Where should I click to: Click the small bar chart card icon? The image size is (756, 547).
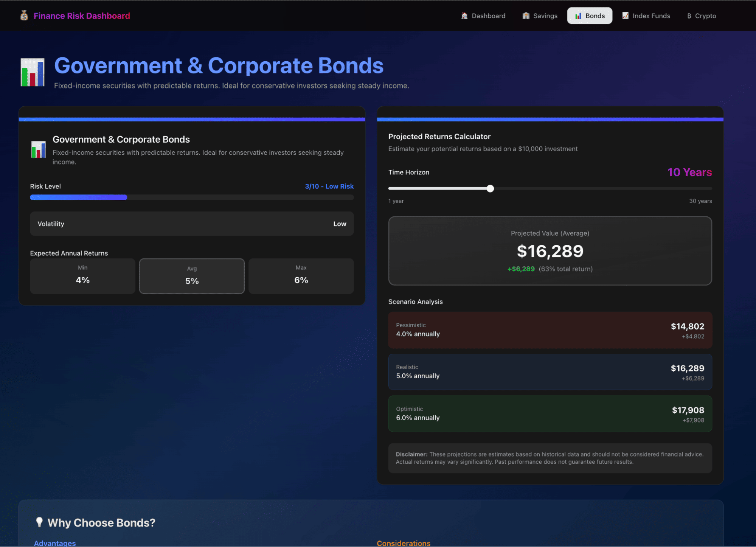pos(38,149)
